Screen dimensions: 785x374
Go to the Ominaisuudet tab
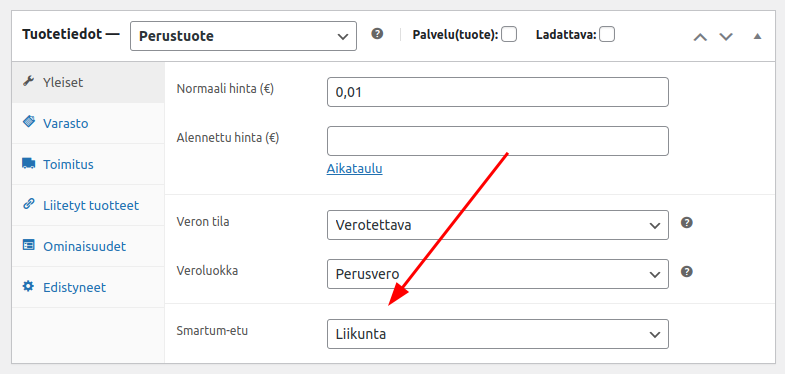pos(88,246)
